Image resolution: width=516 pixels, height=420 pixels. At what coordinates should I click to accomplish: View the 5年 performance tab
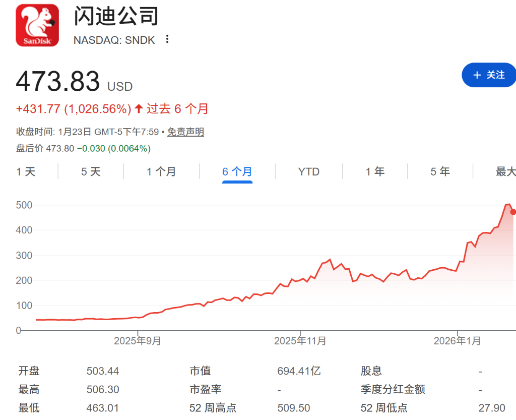click(x=439, y=171)
